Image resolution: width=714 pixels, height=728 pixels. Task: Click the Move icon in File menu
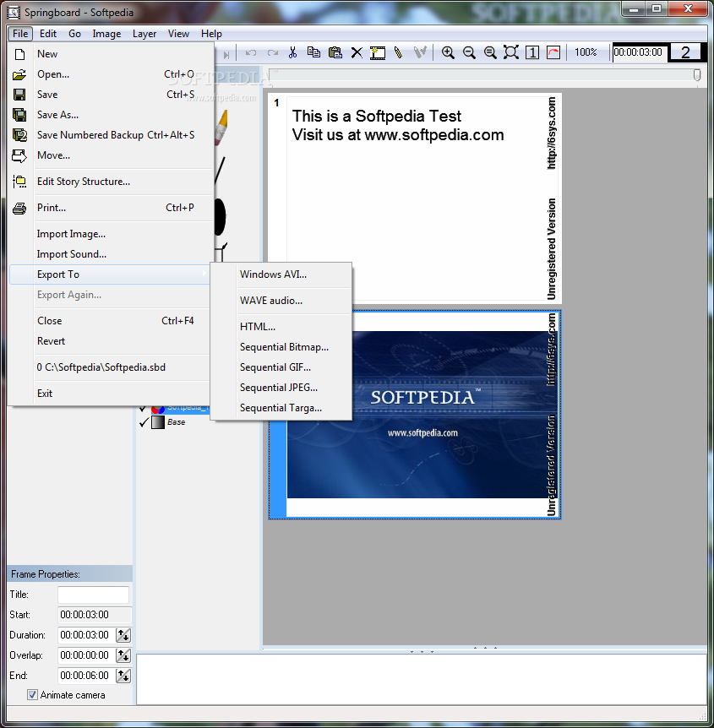pos(19,155)
